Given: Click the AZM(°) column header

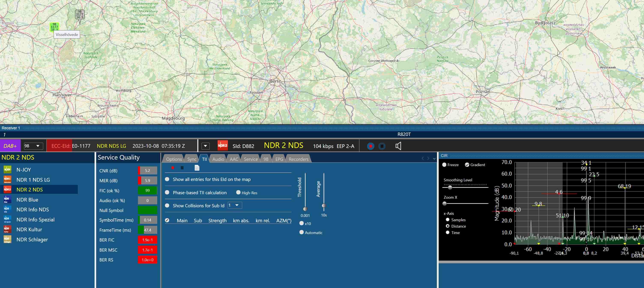Looking at the screenshot, I should tap(284, 221).
